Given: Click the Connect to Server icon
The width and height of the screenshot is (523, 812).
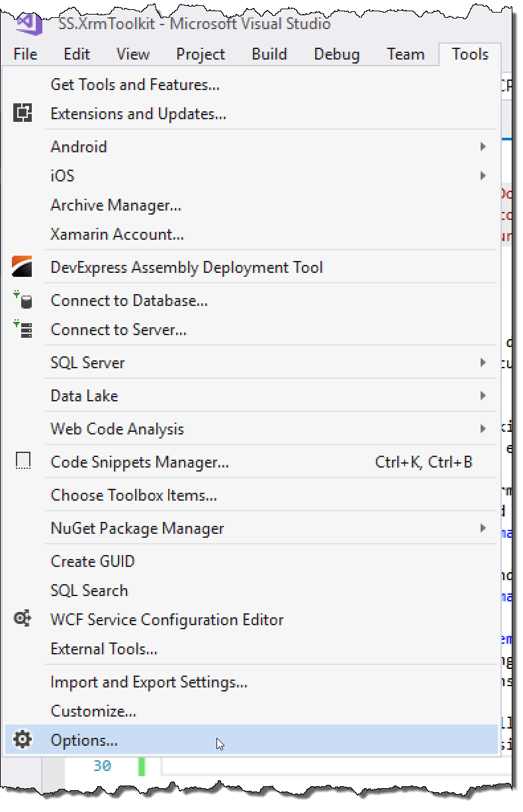Looking at the screenshot, I should [x=23, y=329].
